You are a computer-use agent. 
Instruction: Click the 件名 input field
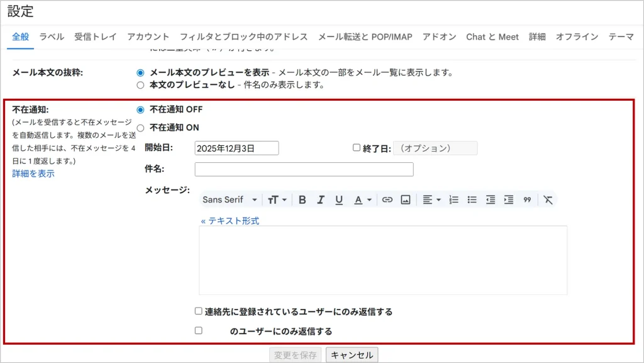coord(304,169)
